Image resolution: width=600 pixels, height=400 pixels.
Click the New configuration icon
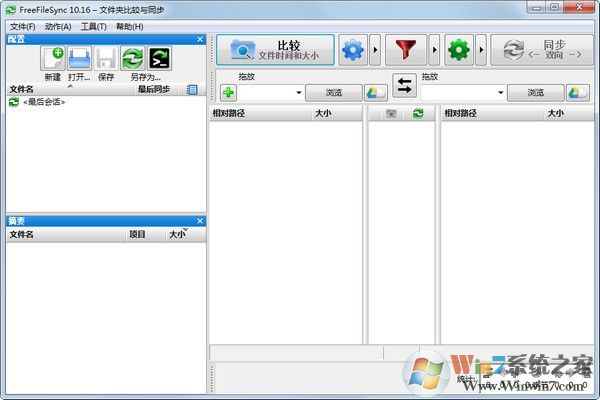pyautogui.click(x=53, y=58)
